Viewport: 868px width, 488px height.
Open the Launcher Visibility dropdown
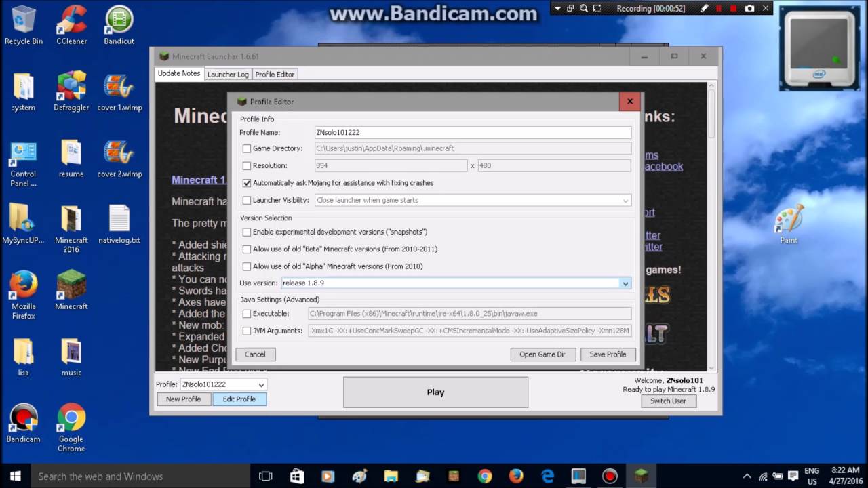(473, 200)
